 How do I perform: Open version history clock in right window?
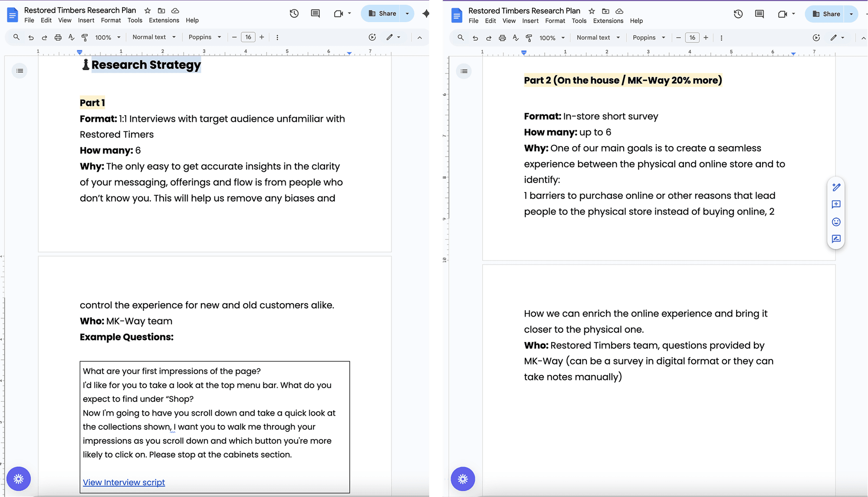pyautogui.click(x=738, y=14)
